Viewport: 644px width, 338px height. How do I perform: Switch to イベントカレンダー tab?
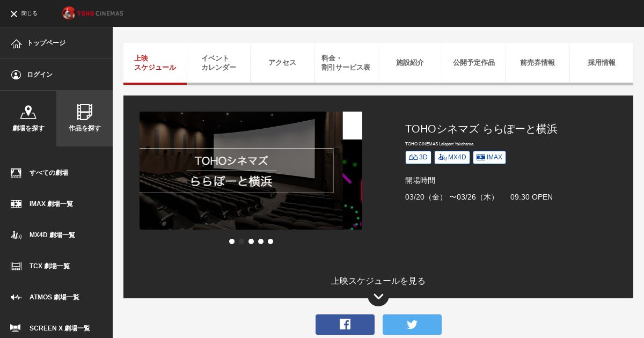[x=218, y=63]
